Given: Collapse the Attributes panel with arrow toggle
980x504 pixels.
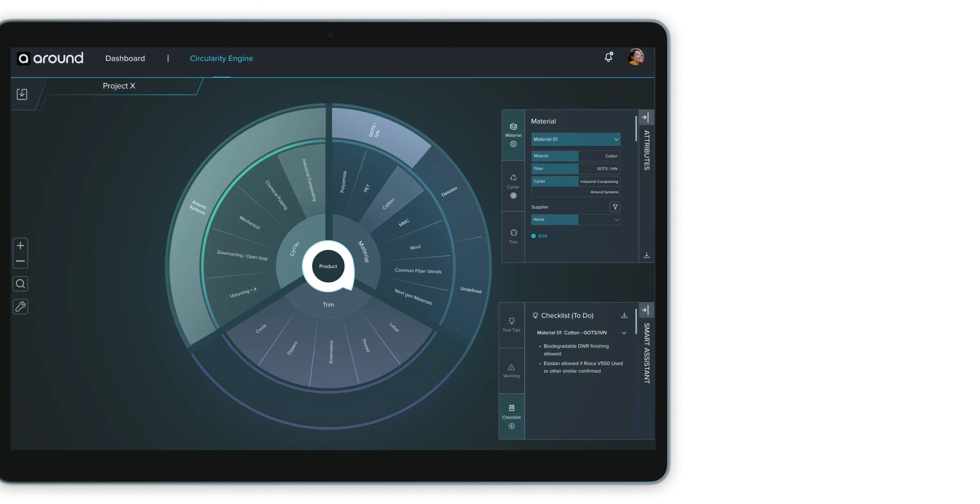Looking at the screenshot, I should tap(646, 117).
